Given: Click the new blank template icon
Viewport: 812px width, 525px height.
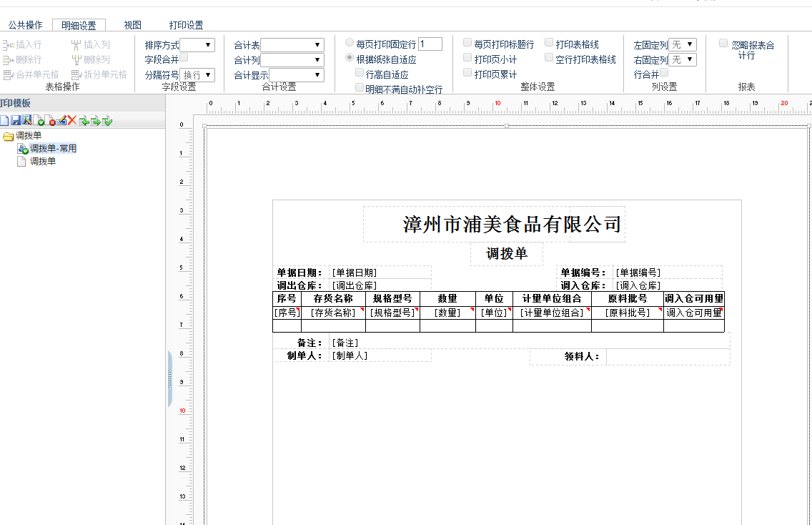Looking at the screenshot, I should [4, 121].
